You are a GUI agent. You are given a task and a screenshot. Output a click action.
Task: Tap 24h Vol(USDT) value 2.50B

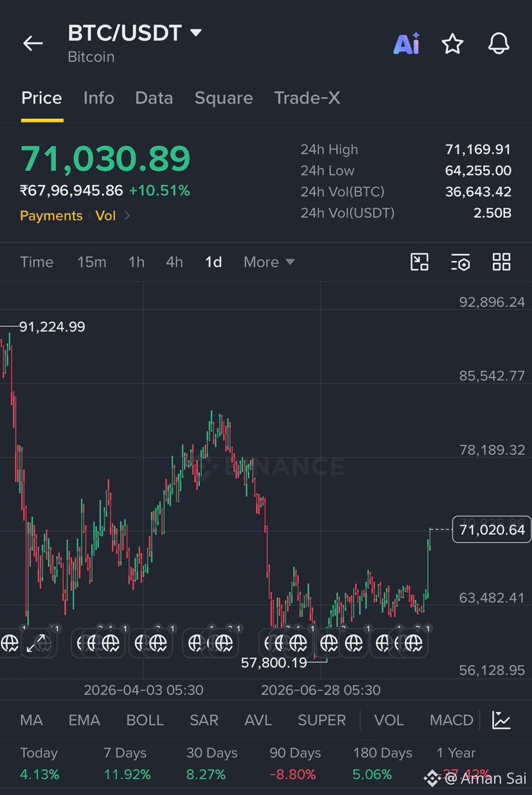click(493, 213)
